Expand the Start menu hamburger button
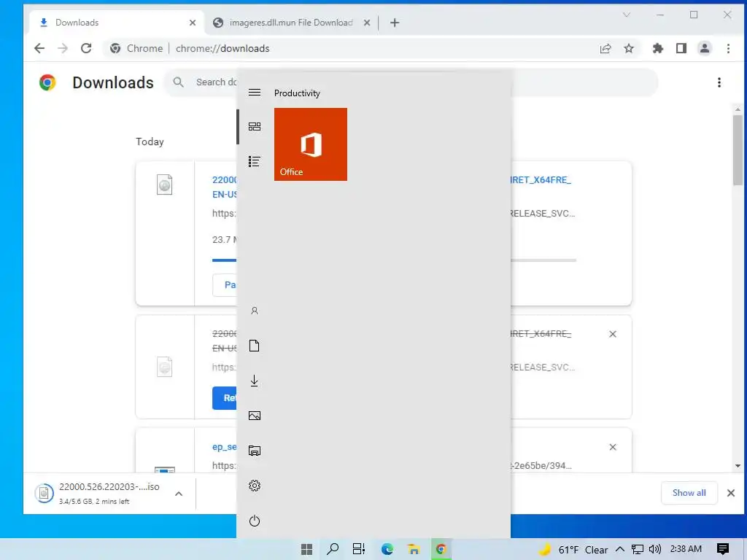This screenshot has height=560, width=747. click(x=255, y=93)
